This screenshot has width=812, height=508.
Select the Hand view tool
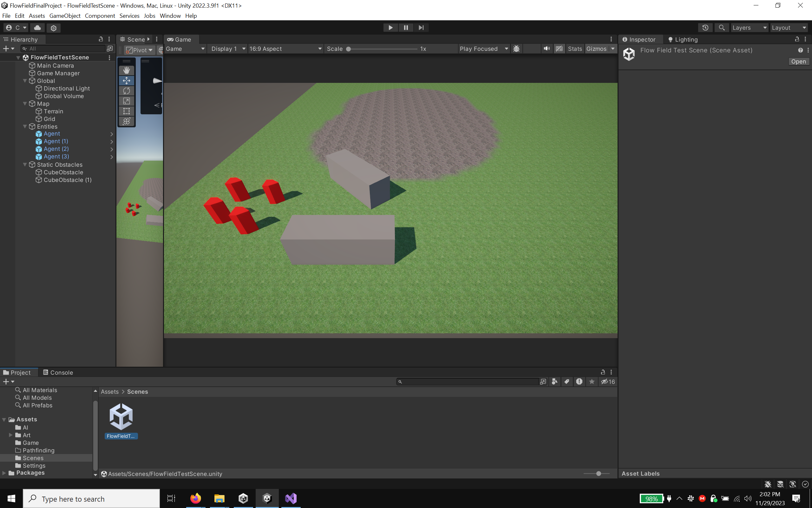(127, 70)
